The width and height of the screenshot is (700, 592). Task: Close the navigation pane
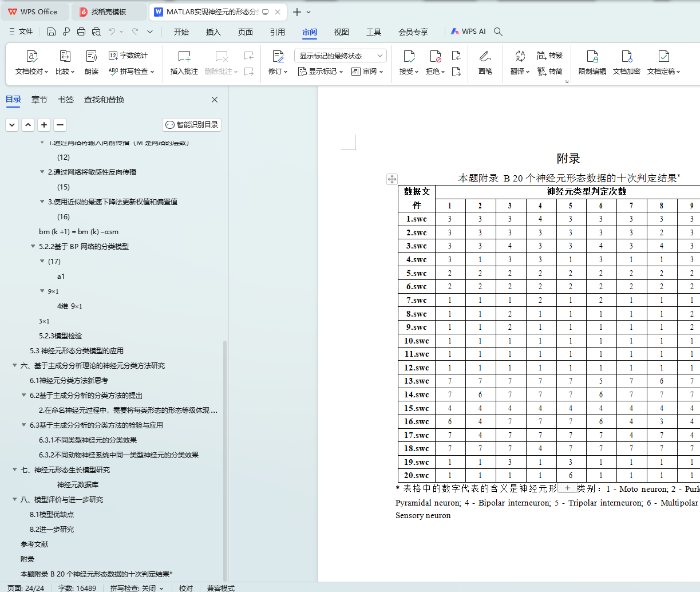tap(215, 100)
